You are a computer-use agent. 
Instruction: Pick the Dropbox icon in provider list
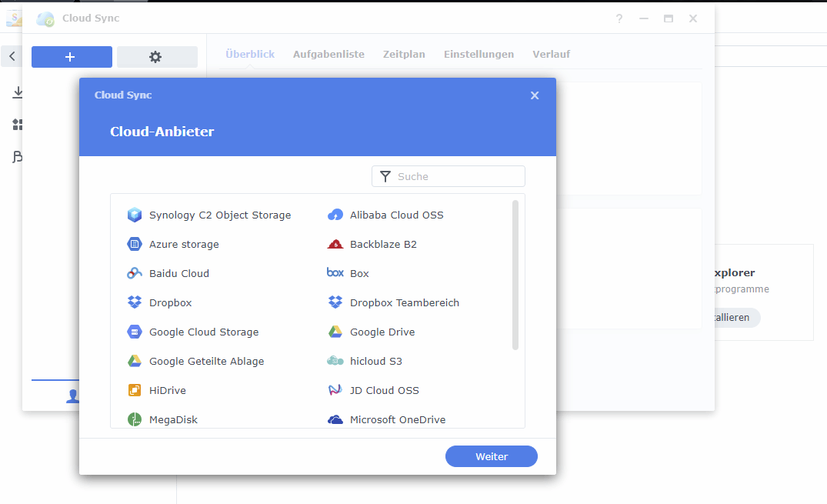(x=135, y=303)
